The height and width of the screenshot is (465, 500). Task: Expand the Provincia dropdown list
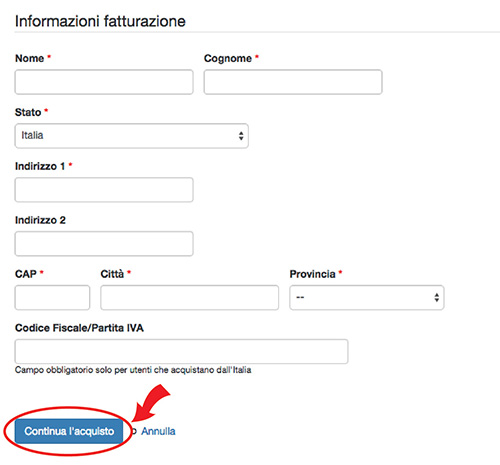(x=367, y=297)
